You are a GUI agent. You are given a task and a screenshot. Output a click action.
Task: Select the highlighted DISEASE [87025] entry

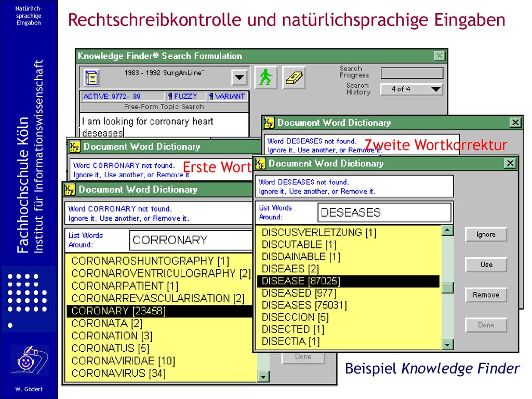click(349, 281)
